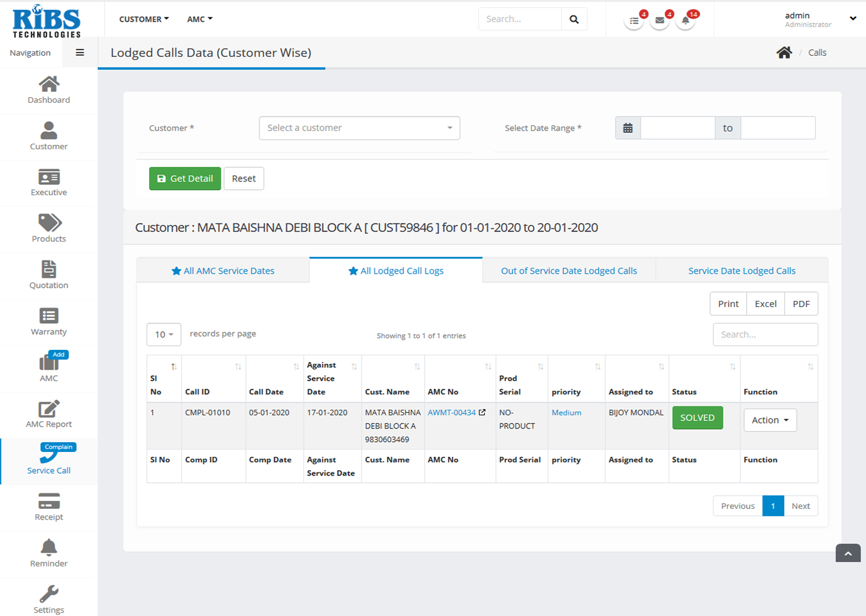Export the table using Excel button
866x616 pixels.
click(765, 304)
